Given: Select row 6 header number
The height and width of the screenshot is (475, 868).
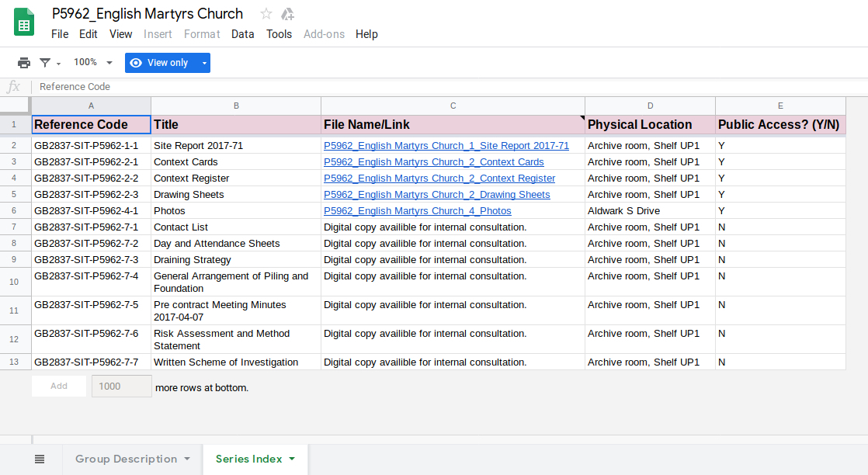Looking at the screenshot, I should [14, 211].
